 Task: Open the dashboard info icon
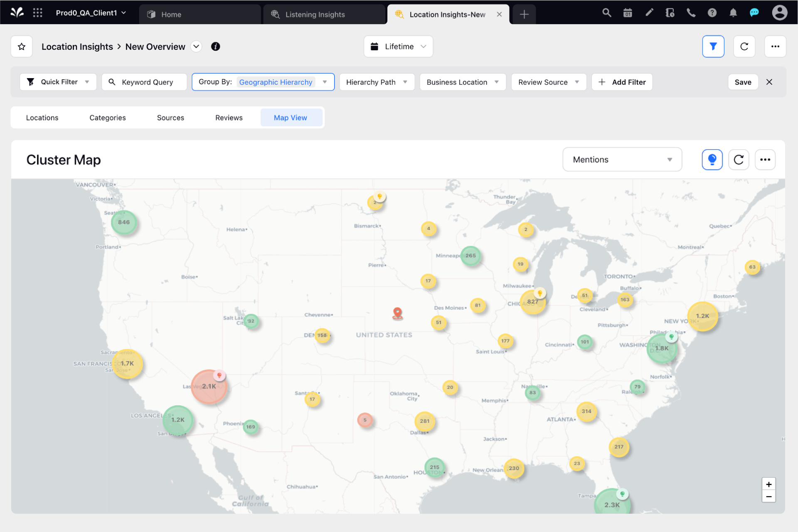coord(215,47)
